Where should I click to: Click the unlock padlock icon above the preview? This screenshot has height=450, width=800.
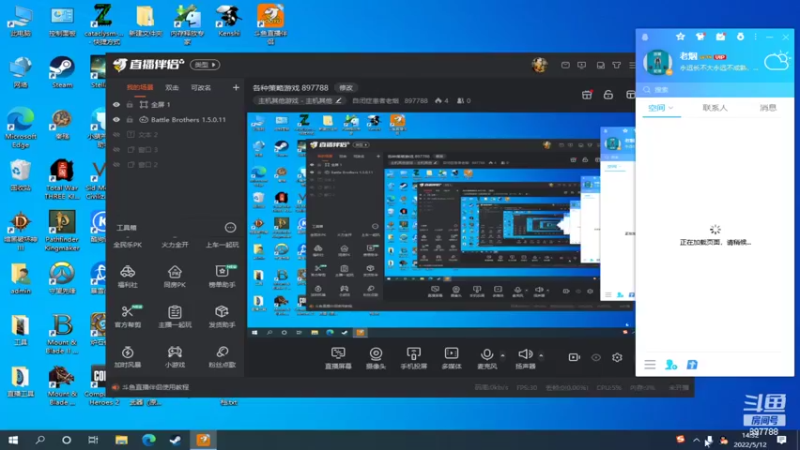tap(608, 95)
